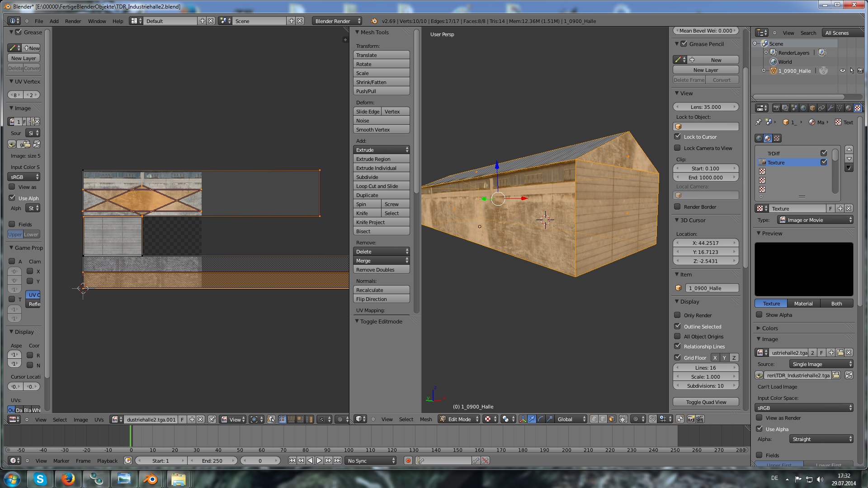Open the Render camera properties tab

coord(776,108)
